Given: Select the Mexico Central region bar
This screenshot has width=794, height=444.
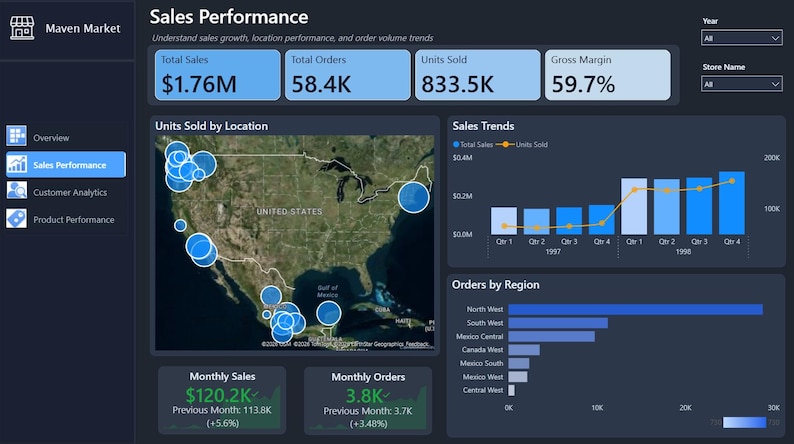Looking at the screenshot, I should coord(551,336).
